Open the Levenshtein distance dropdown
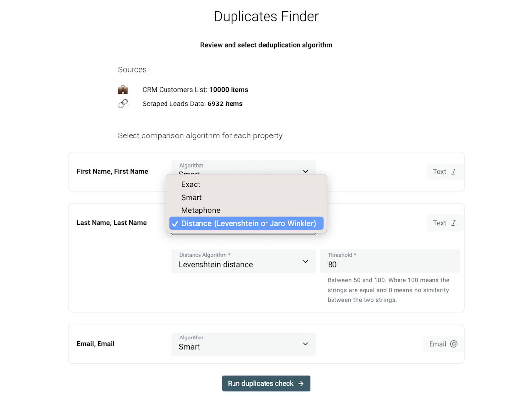532x406 pixels. (x=243, y=261)
